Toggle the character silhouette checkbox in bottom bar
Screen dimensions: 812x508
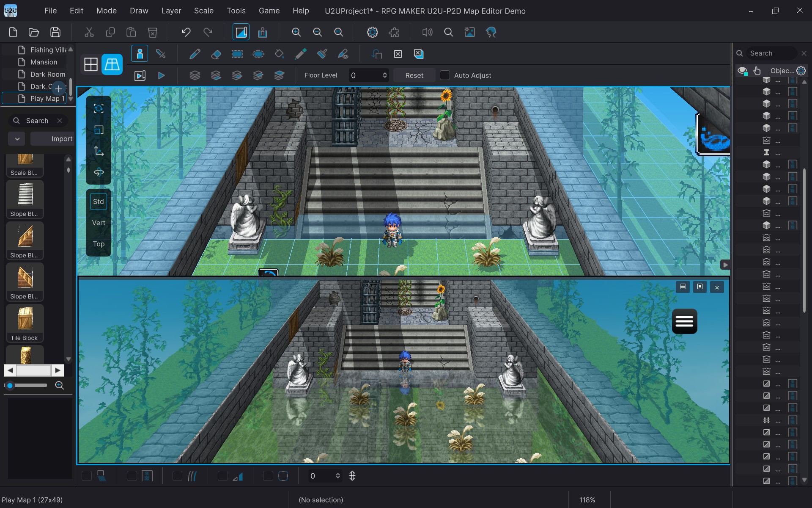[132, 476]
